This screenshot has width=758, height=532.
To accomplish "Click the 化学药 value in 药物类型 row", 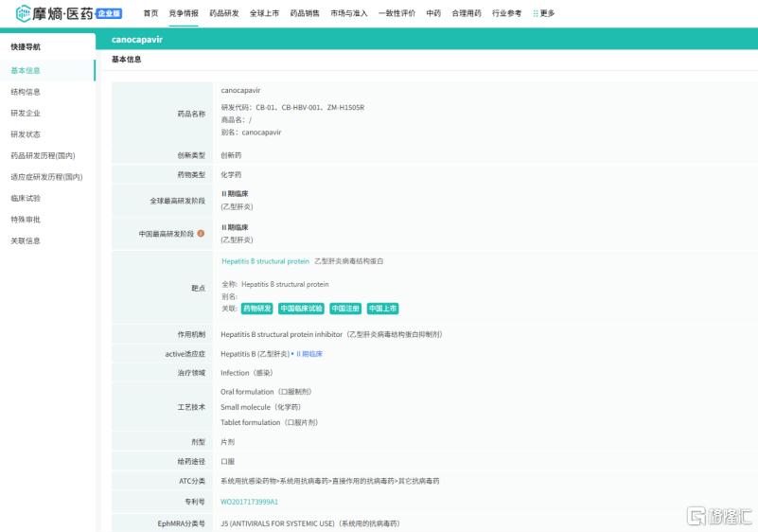I will 231,174.
